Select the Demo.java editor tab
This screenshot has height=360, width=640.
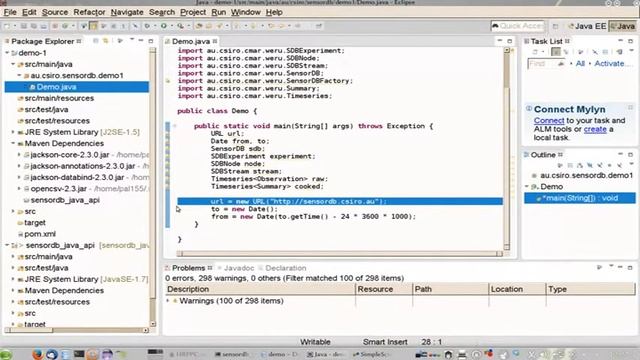(191, 41)
